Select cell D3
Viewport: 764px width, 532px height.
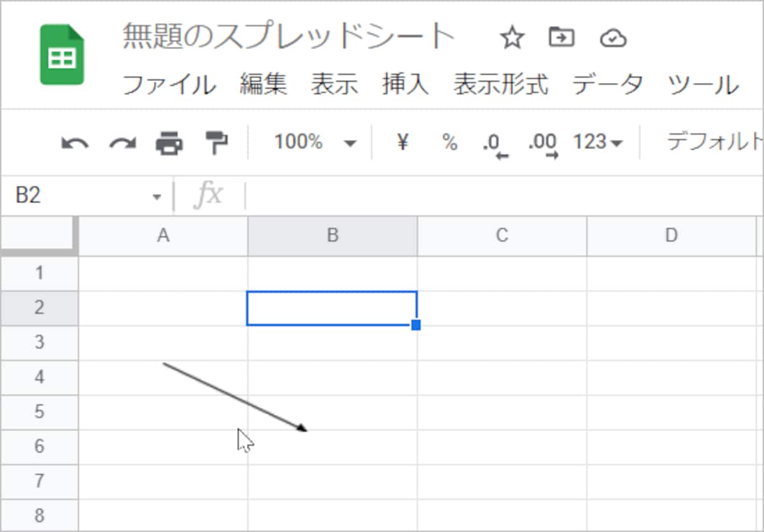[x=671, y=343]
